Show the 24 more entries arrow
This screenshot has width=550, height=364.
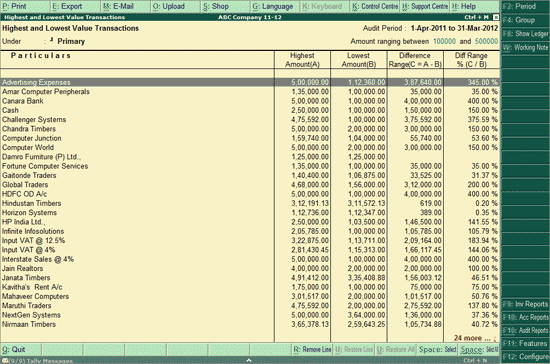495,338
